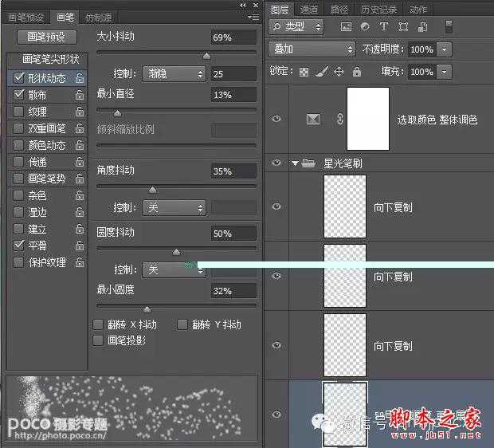Screen dimensions: 494x448
Task: Click the 最小圆度 32% value field
Action: coord(233,291)
